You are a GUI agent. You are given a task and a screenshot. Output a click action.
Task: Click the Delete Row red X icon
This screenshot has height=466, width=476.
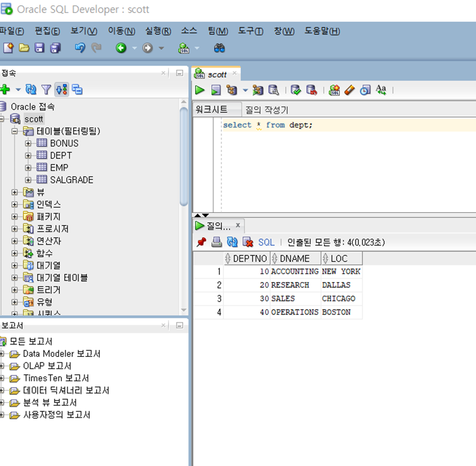click(248, 242)
